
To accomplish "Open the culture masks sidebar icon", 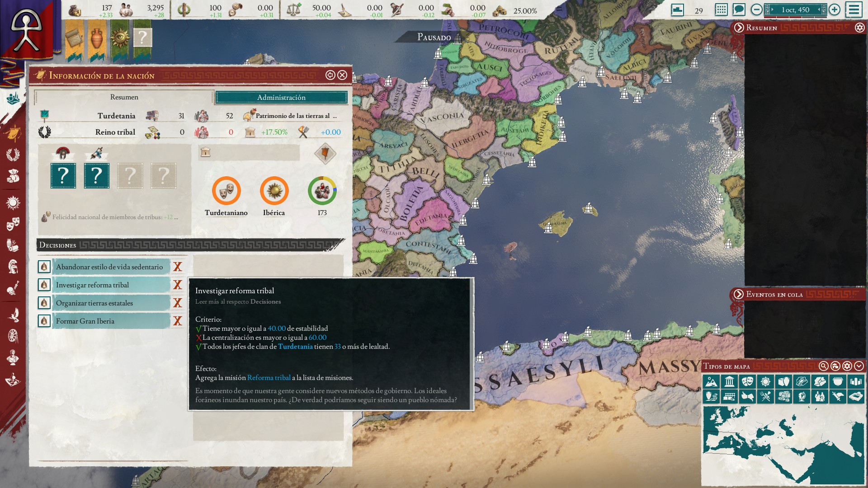I will pyautogui.click(x=13, y=224).
